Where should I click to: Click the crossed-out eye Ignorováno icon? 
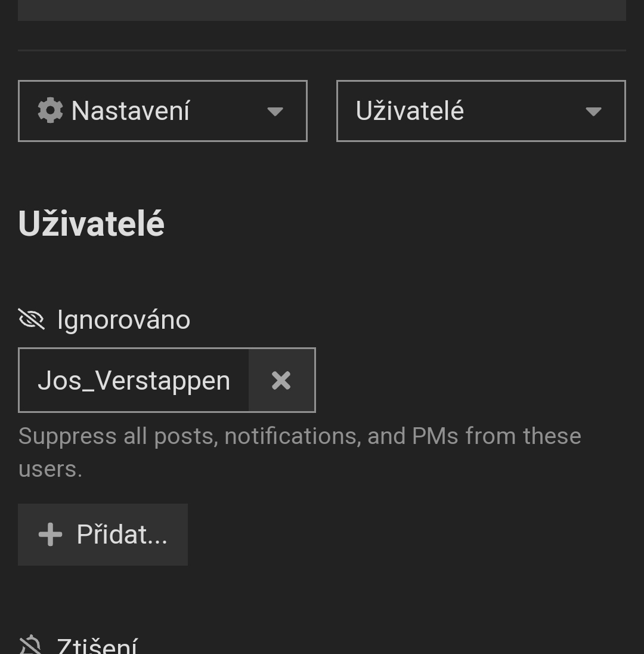click(x=32, y=319)
